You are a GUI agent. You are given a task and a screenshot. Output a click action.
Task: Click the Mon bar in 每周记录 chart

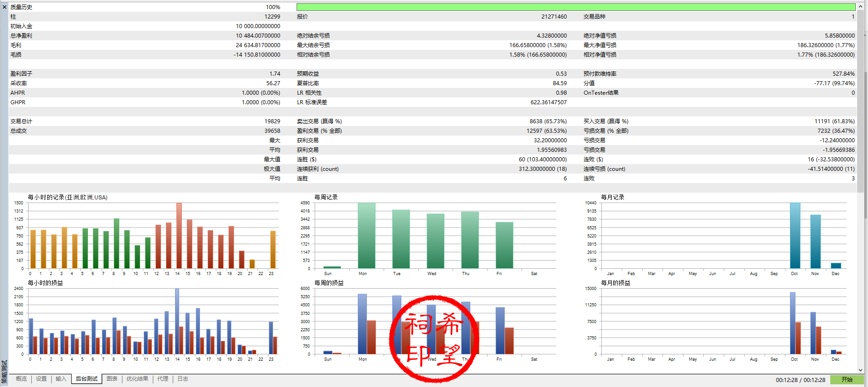pos(366,236)
